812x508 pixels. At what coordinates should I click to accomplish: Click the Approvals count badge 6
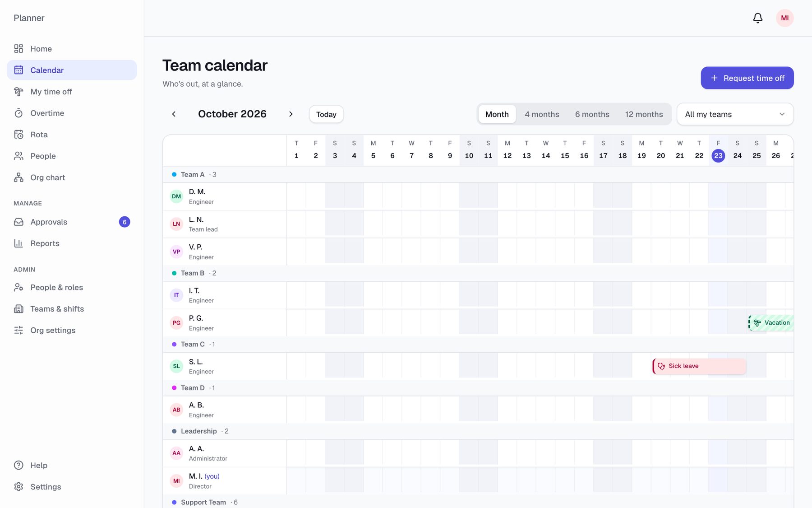[x=125, y=222]
